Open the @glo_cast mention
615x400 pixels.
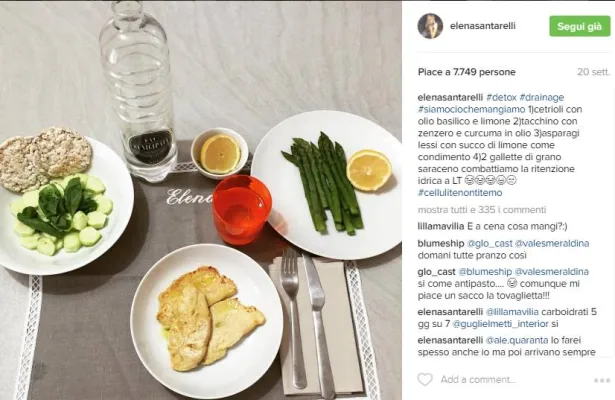click(489, 244)
